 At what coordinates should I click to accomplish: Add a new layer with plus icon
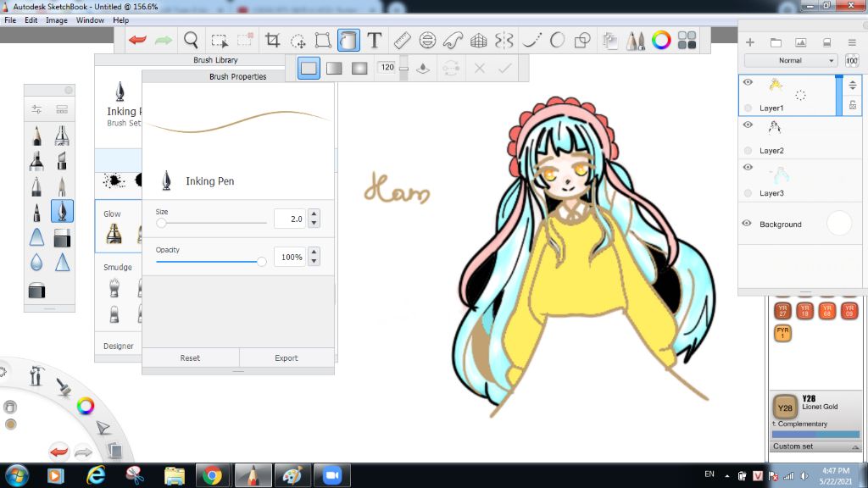tap(750, 42)
